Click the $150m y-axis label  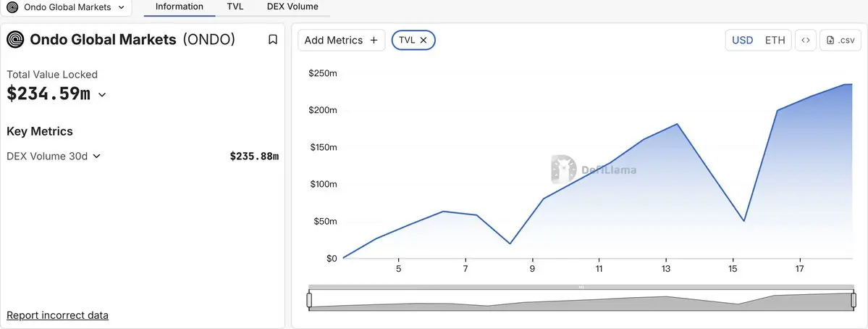point(323,147)
